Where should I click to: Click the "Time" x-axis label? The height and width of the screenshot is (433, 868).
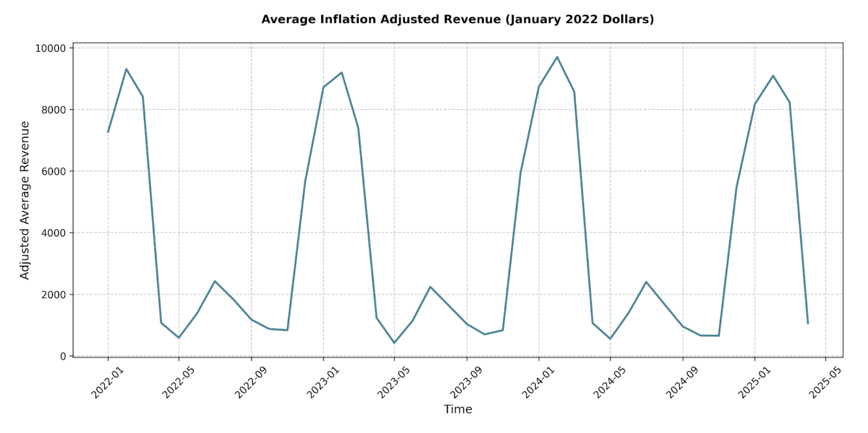coord(457,409)
